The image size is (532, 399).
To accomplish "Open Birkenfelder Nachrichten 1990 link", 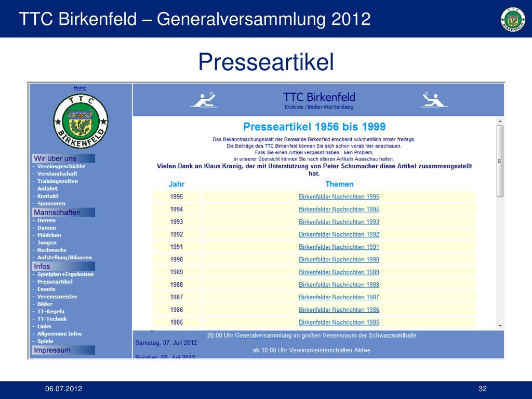I will tap(339, 260).
